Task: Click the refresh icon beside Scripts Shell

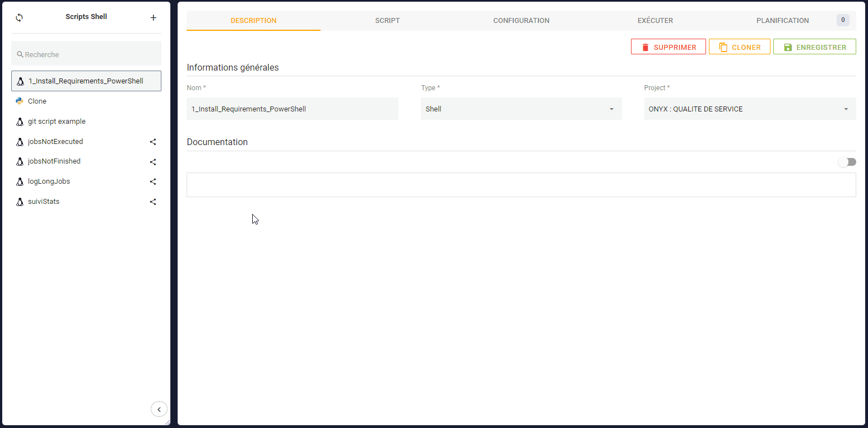Action: pos(19,17)
